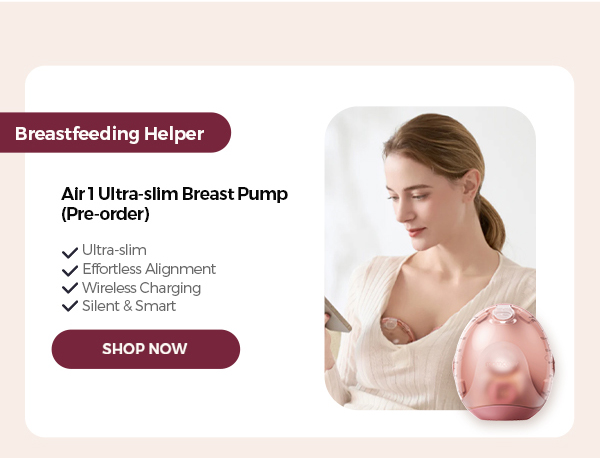Click the photo of woman holding phone
The height and width of the screenshot is (458, 600).
click(430, 258)
